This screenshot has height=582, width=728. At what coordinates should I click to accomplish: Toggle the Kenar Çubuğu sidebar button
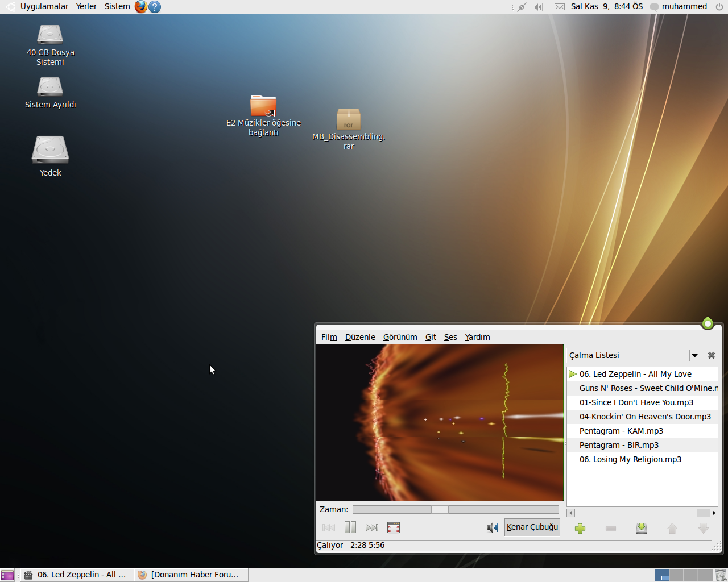532,527
